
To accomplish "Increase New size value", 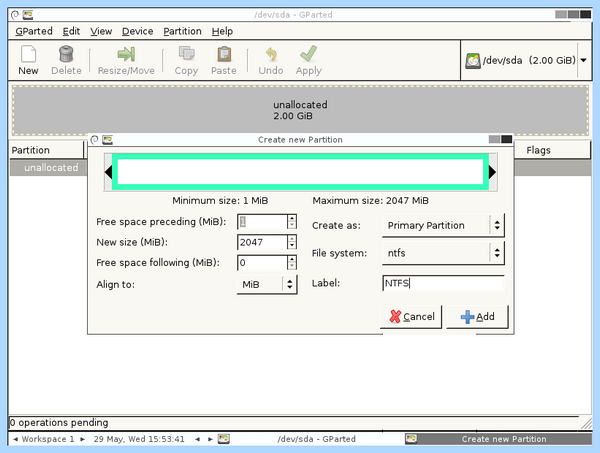I will pyautogui.click(x=292, y=238).
